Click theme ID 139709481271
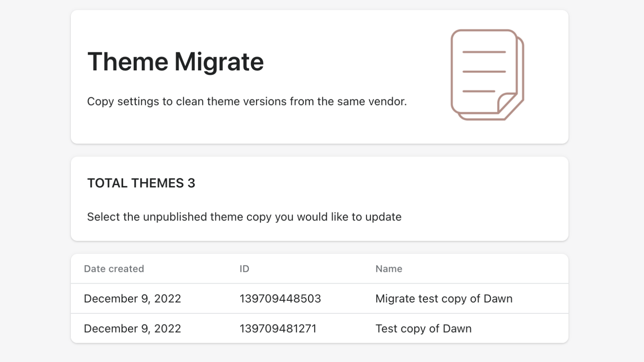 (278, 329)
